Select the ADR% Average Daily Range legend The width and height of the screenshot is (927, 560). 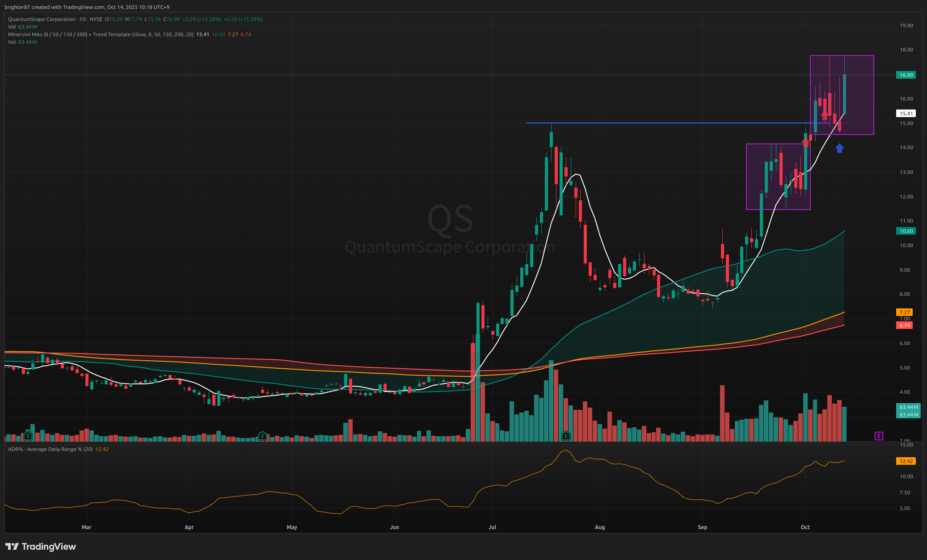(x=50, y=449)
